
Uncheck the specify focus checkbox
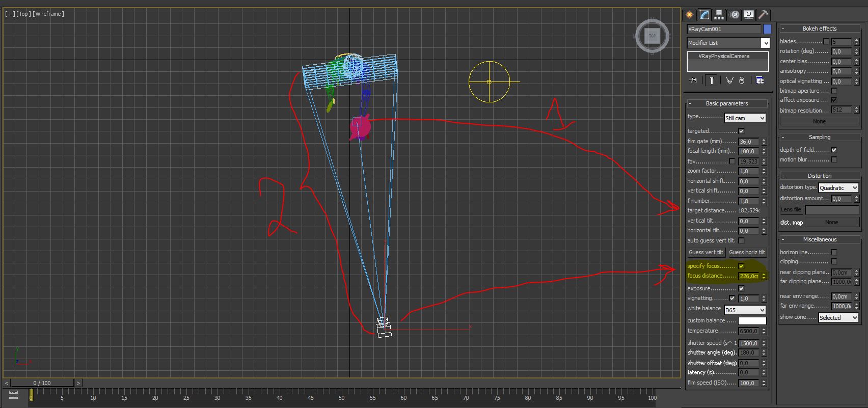pyautogui.click(x=741, y=266)
